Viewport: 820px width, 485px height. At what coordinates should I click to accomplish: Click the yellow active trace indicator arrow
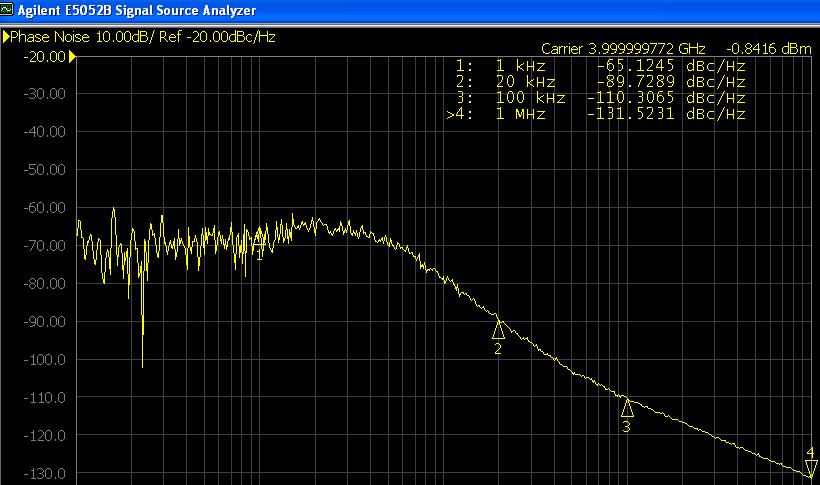(x=6, y=37)
